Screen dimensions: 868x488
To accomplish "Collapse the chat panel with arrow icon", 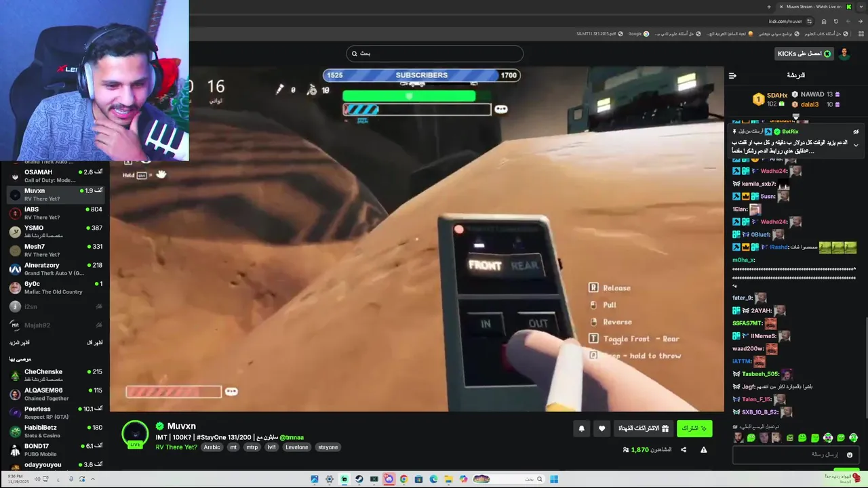I will [732, 75].
